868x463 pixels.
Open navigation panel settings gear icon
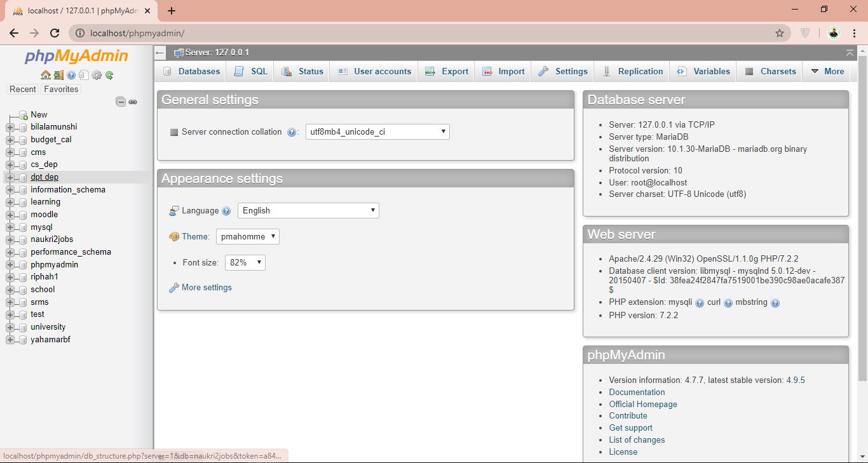coord(97,75)
